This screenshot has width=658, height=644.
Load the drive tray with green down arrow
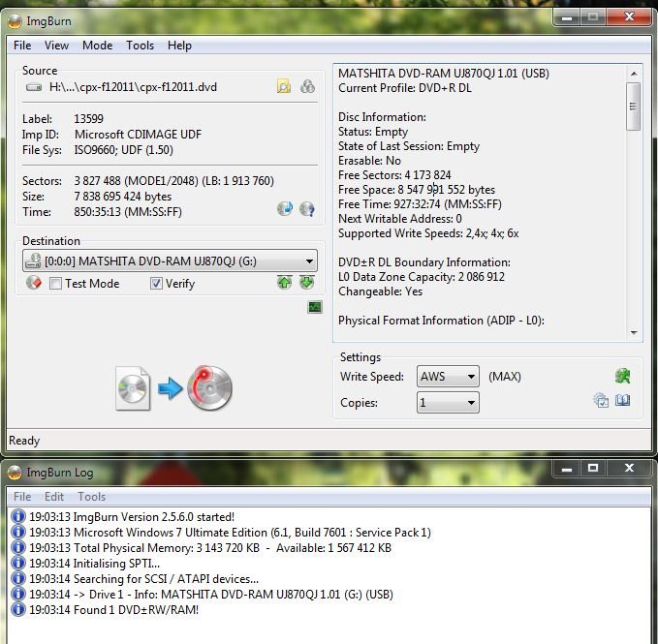[x=307, y=283]
